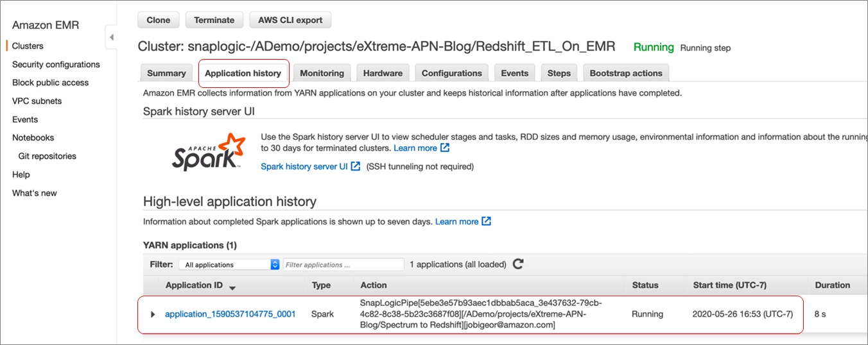Go to VPC subnets in sidebar
Screen dimensions: 868x345
(x=37, y=101)
